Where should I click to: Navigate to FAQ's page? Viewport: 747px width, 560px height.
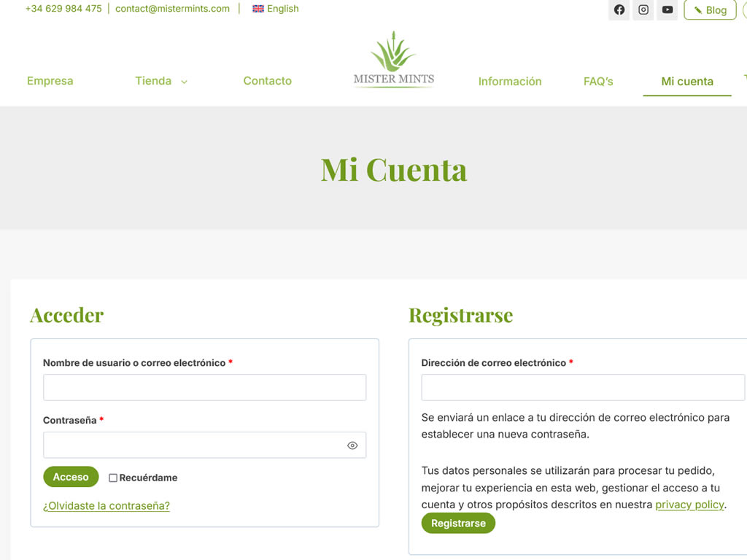click(598, 82)
